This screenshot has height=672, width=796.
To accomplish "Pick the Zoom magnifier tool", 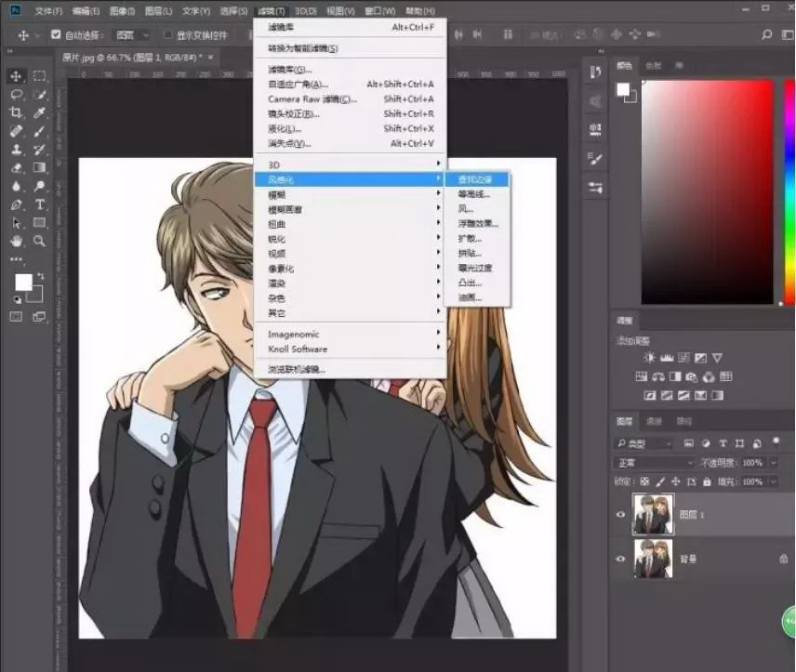I will click(x=40, y=241).
